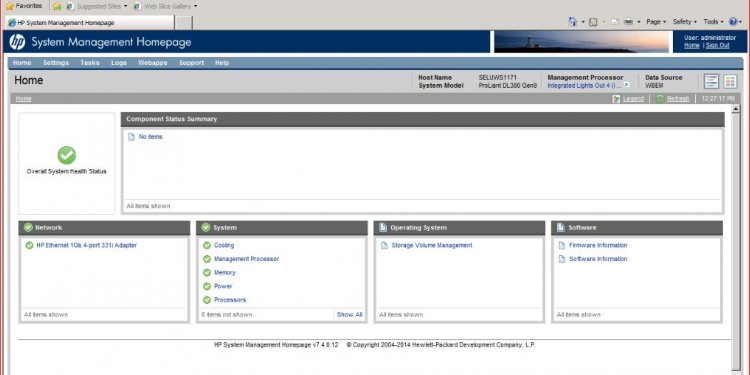
Task: Expand the Web Slice Gallery dropdown
Action: (x=196, y=6)
